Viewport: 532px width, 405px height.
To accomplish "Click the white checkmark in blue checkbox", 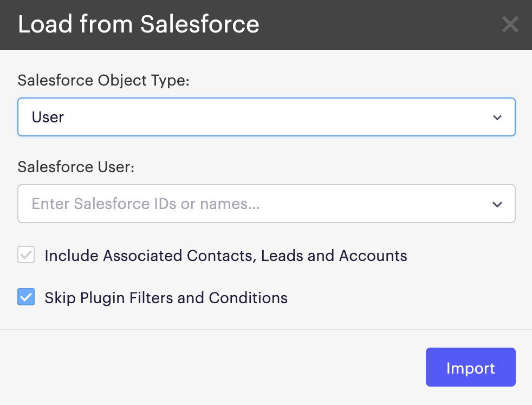I will (x=26, y=297).
